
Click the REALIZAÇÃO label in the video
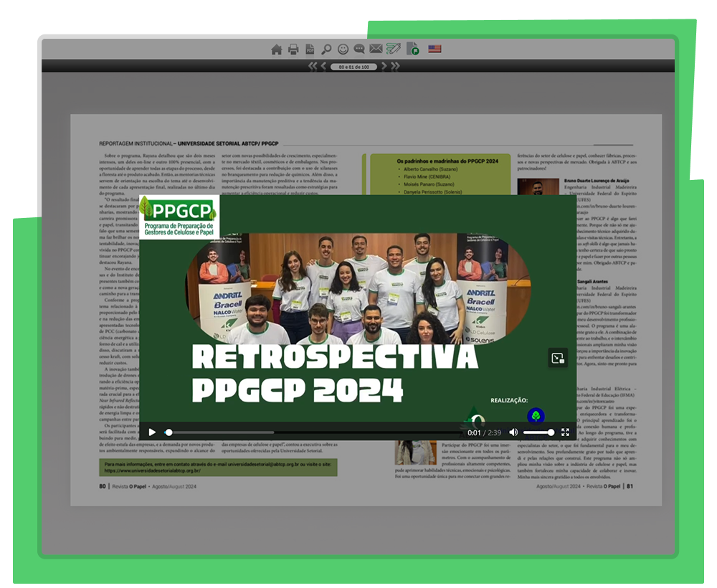tap(509, 401)
